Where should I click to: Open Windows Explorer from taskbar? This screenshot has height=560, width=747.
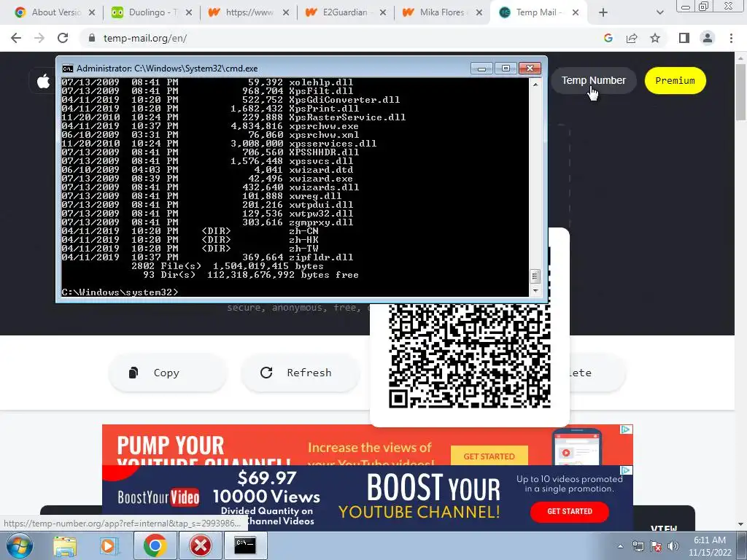[x=65, y=545]
